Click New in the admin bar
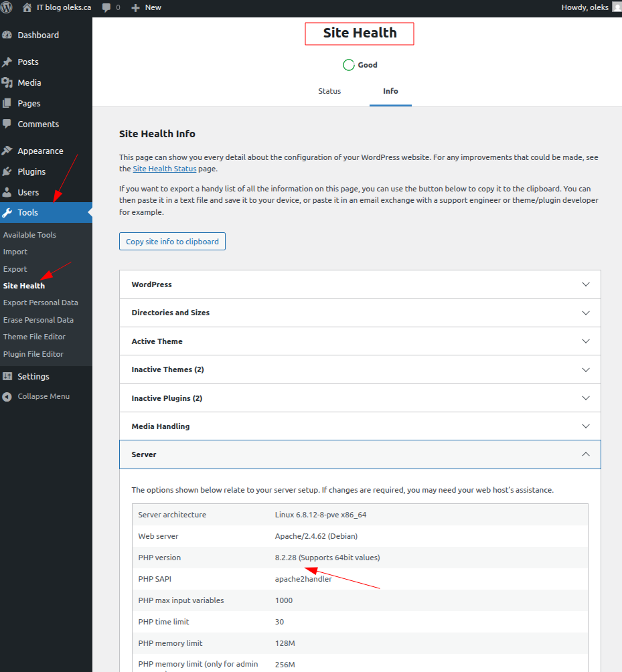Image resolution: width=622 pixels, height=672 pixels. tap(153, 7)
